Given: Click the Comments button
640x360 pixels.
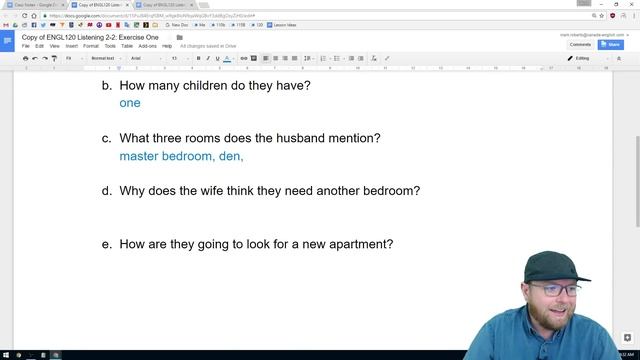Looking at the screenshot, I should (x=580, y=44).
